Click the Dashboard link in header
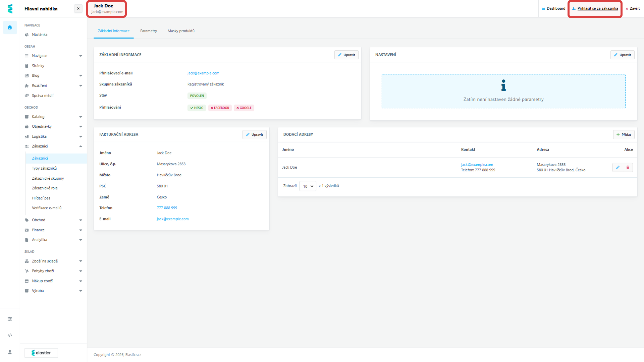 point(554,9)
